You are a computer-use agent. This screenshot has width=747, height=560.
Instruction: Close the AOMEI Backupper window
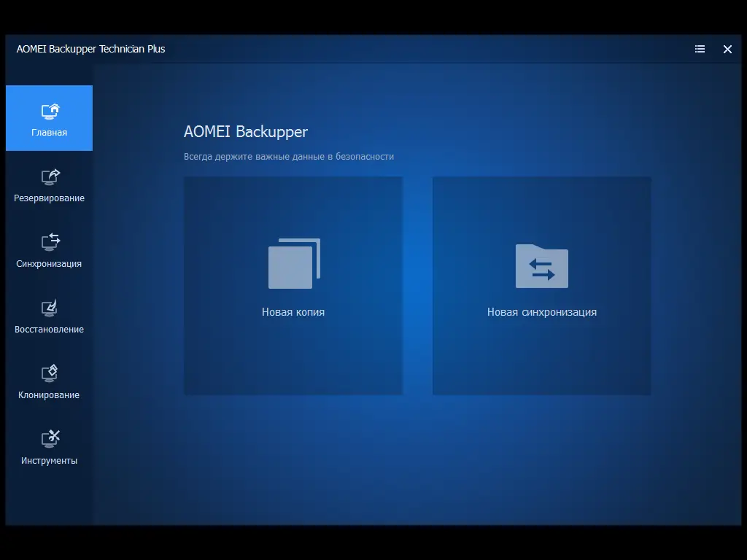[727, 49]
